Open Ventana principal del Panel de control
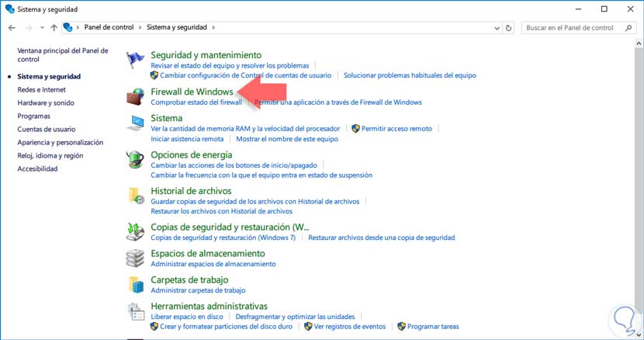 click(x=63, y=54)
